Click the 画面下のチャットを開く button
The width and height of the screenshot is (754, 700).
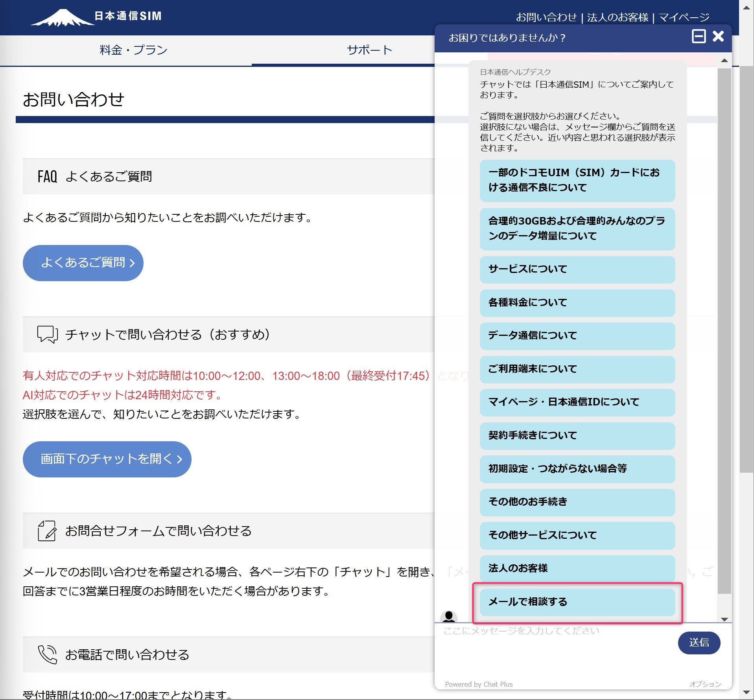click(x=107, y=459)
